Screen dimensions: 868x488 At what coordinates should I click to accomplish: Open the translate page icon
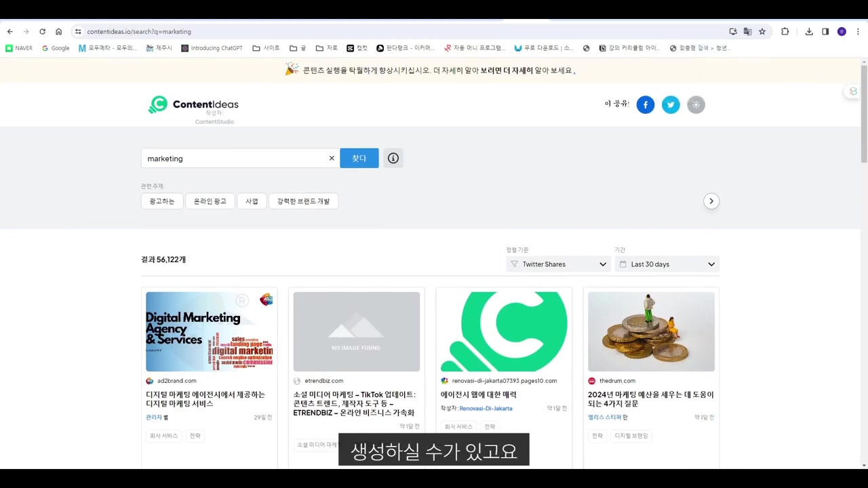point(747,31)
